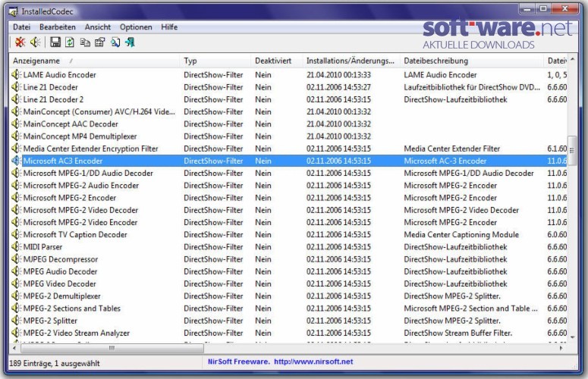588x379 pixels.
Task: Open the http://www.nirsoft.net link
Action: click(313, 362)
